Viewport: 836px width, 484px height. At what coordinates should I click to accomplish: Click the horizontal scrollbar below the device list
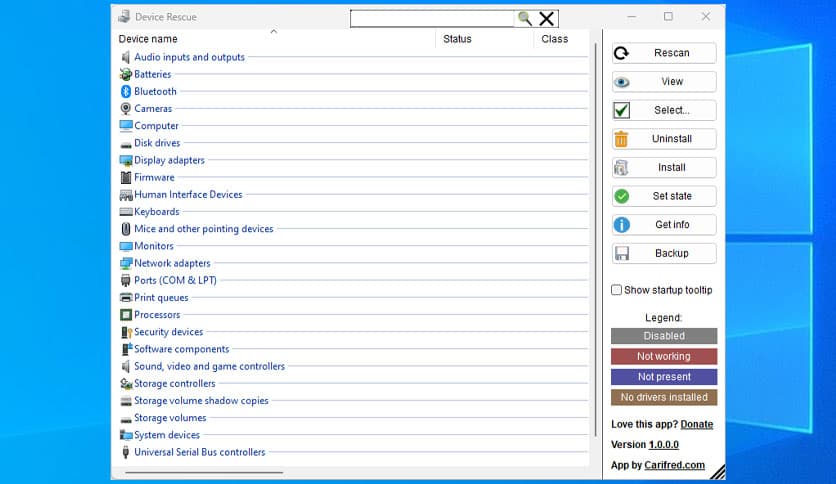pyautogui.click(x=204, y=472)
